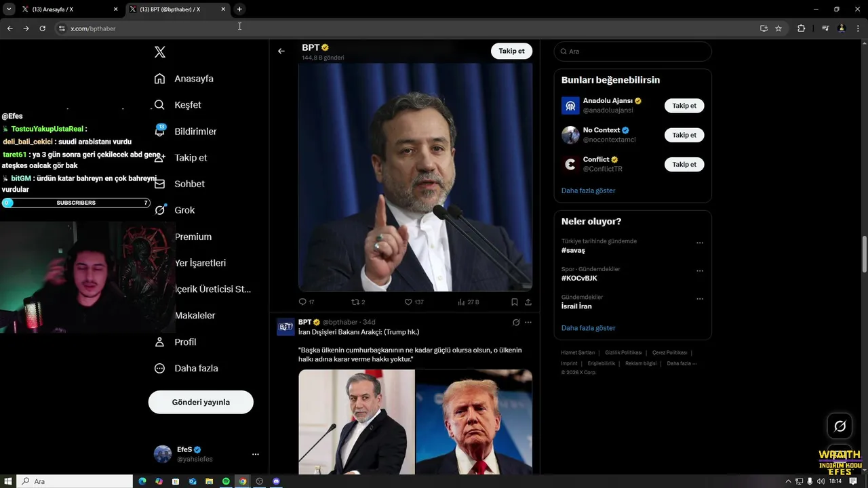868x488 pixels.
Task: Follow Conflict with Takip et
Action: tap(684, 164)
